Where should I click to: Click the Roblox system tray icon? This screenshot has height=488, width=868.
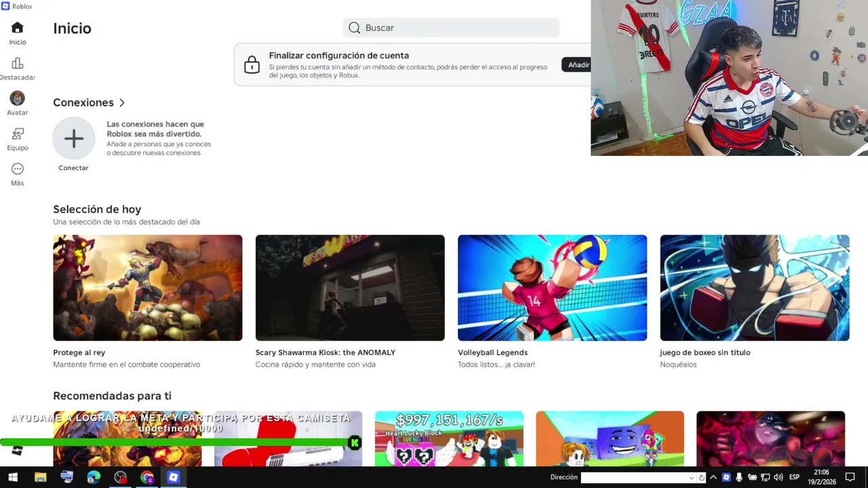(726, 477)
